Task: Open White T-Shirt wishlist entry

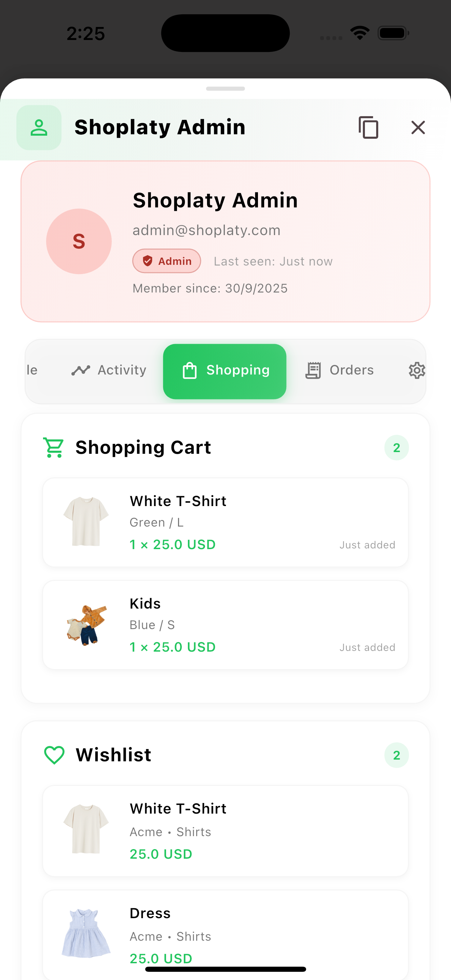Action: point(225,831)
